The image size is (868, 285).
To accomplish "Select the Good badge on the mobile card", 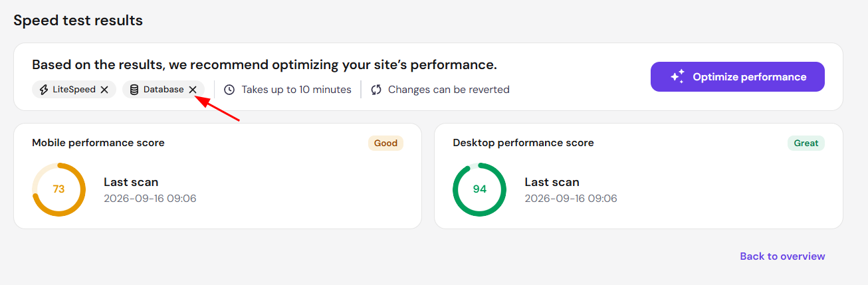I will click(x=385, y=143).
